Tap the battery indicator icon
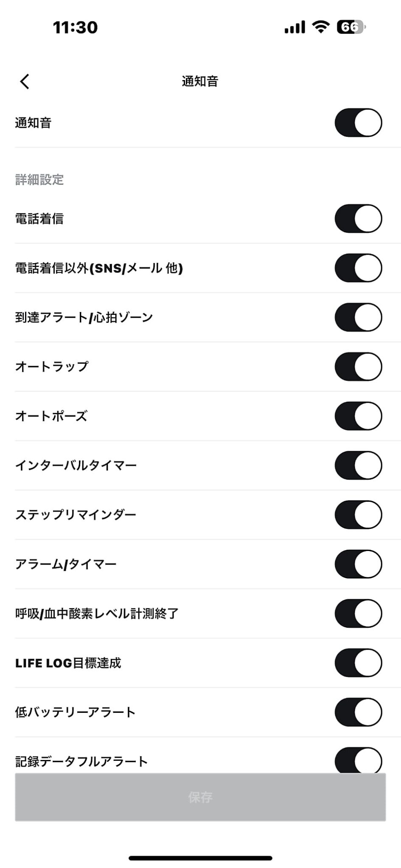 click(351, 28)
